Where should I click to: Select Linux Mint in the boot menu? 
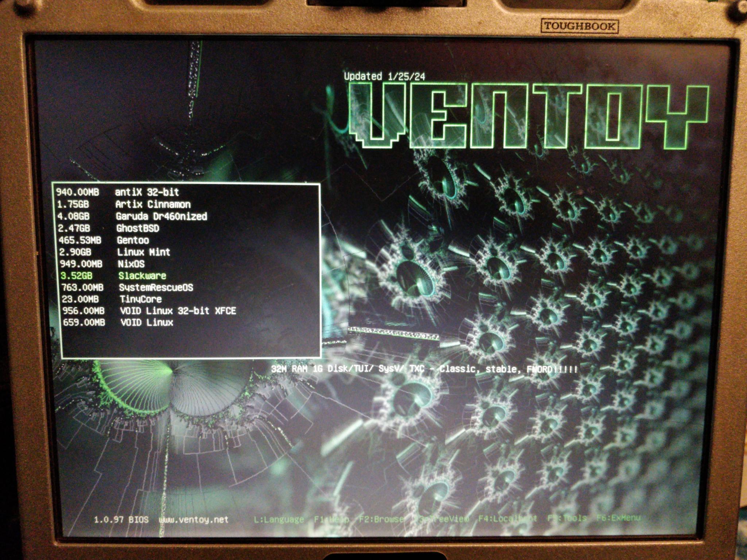(188, 252)
